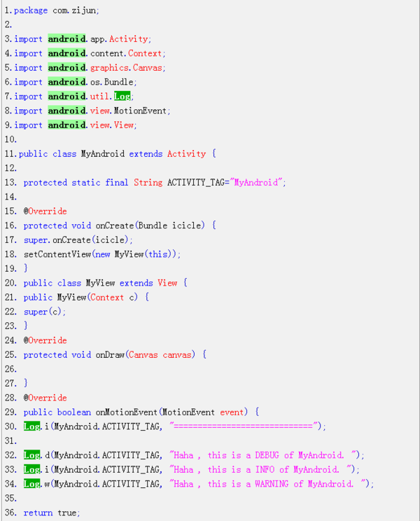
Task: Click 'ACTIVITY_TAG' constant on line 13
Action: coord(196,182)
